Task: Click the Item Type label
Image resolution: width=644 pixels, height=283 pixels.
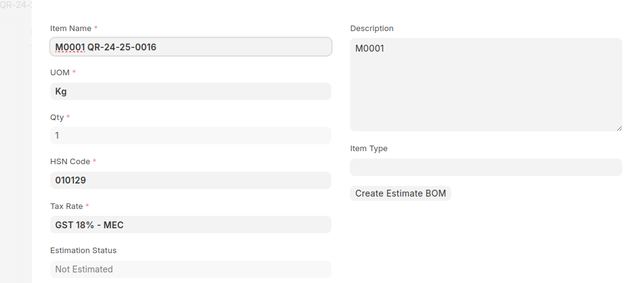Action: click(369, 149)
